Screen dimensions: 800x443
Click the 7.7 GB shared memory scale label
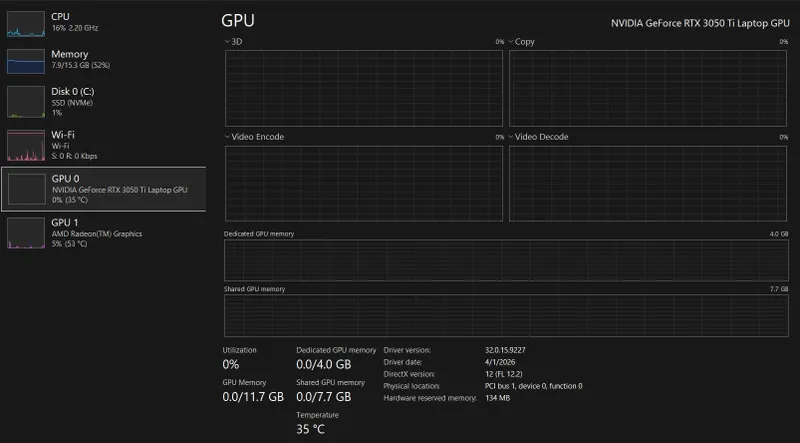click(x=779, y=289)
